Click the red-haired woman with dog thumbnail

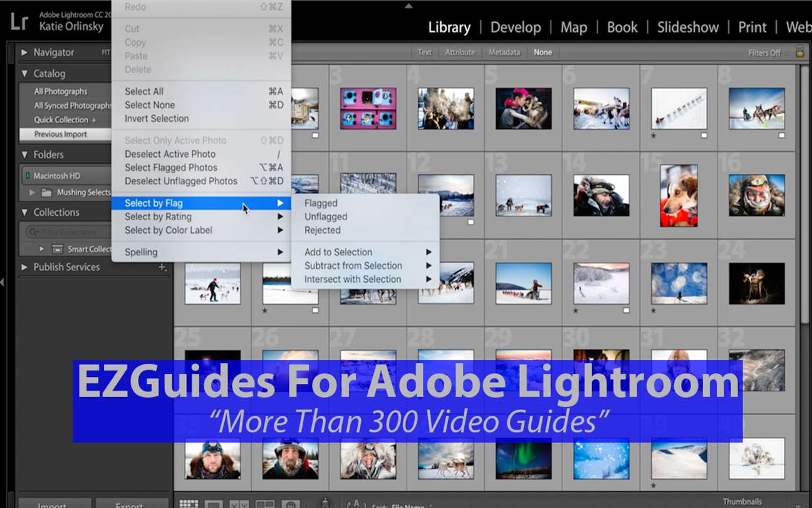tap(524, 108)
